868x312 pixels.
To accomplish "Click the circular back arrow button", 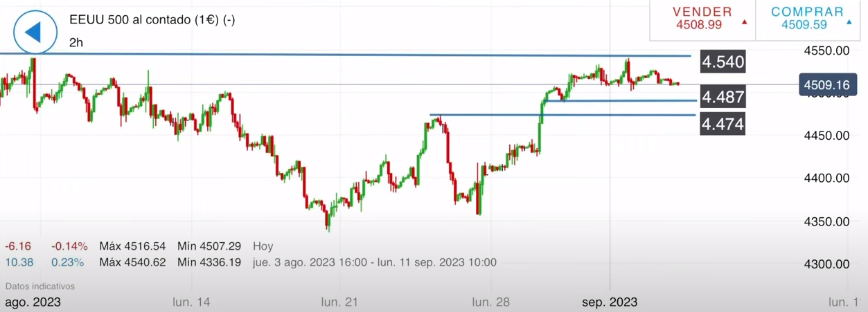I will pyautogui.click(x=35, y=32).
